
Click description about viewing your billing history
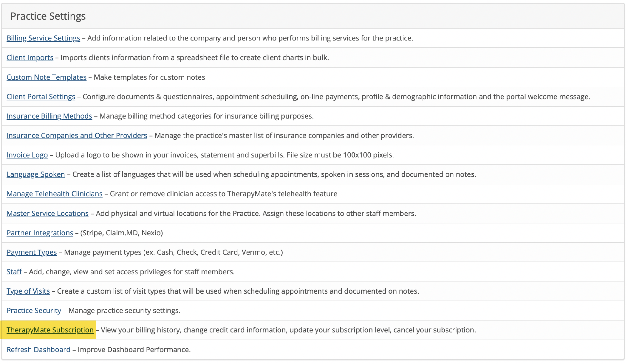[x=288, y=330]
